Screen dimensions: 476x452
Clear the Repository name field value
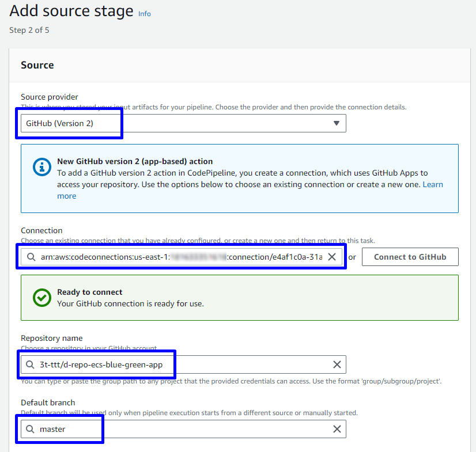click(x=337, y=364)
